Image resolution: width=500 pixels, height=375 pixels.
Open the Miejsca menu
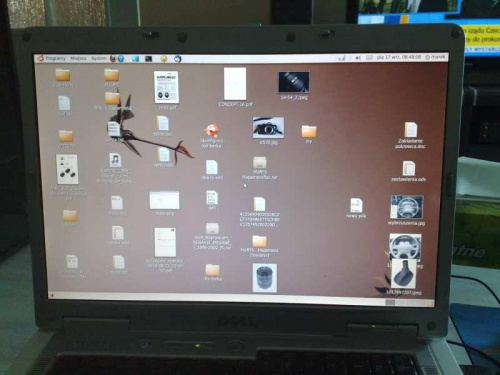point(78,58)
